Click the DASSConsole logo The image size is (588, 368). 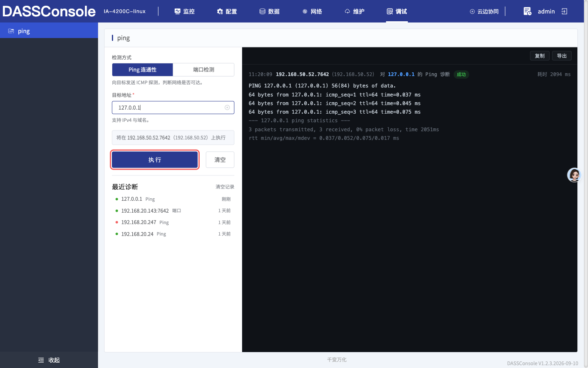pos(49,11)
